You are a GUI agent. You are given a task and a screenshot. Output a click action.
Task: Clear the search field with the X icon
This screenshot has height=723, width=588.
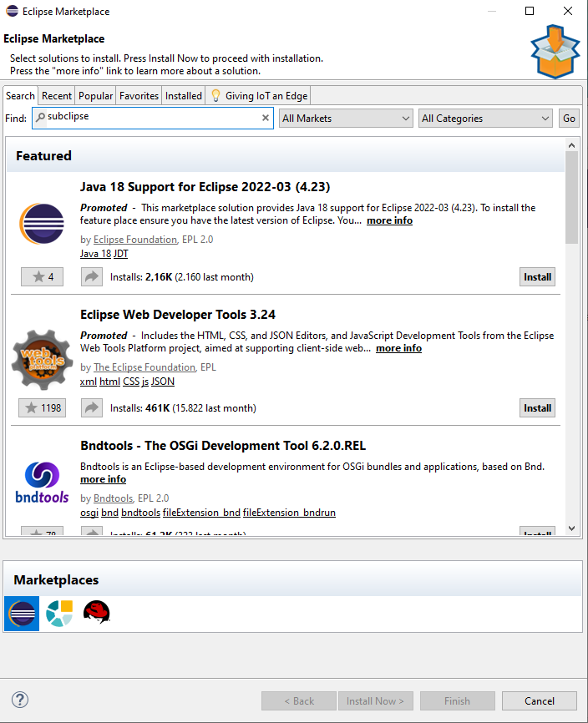(x=265, y=118)
